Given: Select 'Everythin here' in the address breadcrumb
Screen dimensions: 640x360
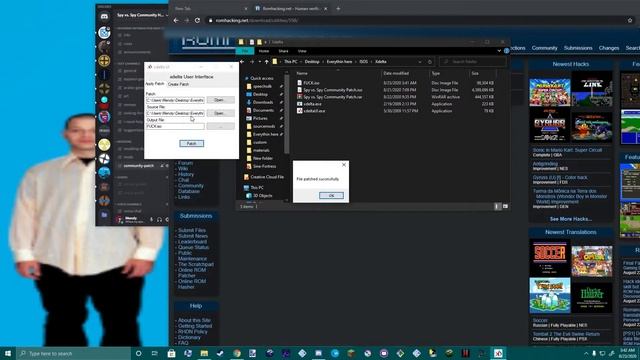Looking at the screenshot, I should click(x=339, y=62).
